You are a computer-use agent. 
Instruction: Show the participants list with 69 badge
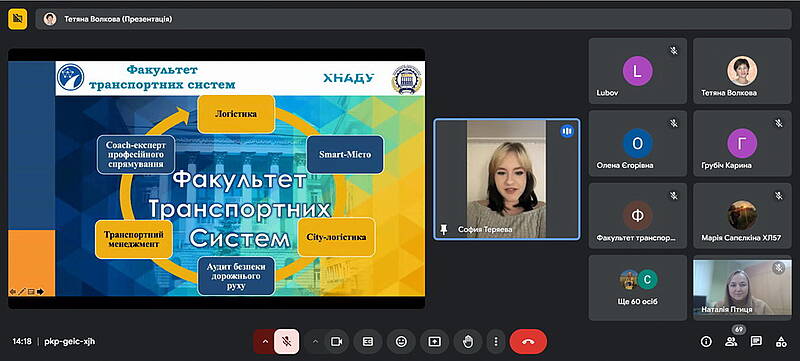coord(732,342)
